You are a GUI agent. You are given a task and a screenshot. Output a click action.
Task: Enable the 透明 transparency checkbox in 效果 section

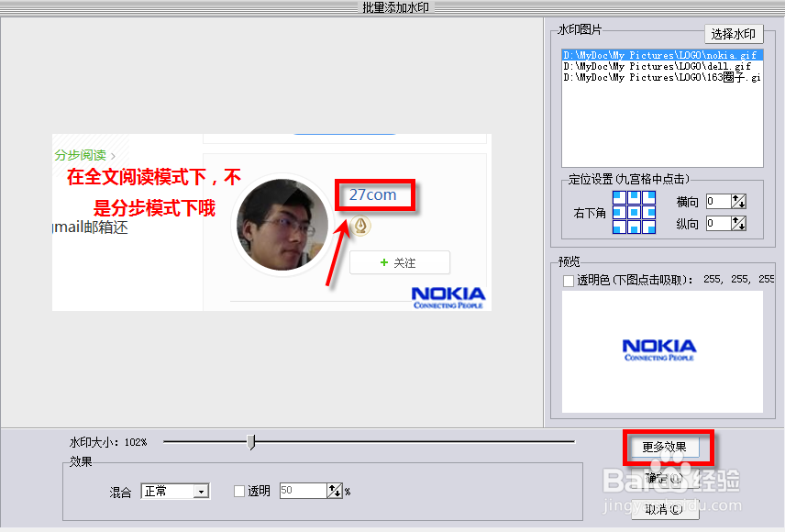coord(238,491)
